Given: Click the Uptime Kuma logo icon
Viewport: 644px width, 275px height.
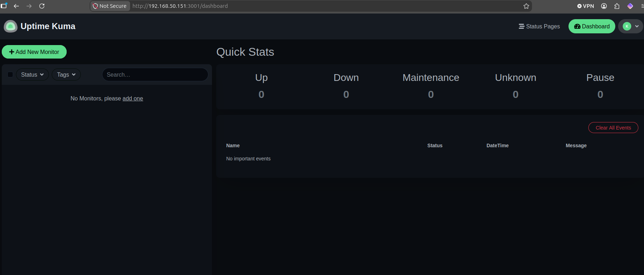Looking at the screenshot, I should point(11,26).
